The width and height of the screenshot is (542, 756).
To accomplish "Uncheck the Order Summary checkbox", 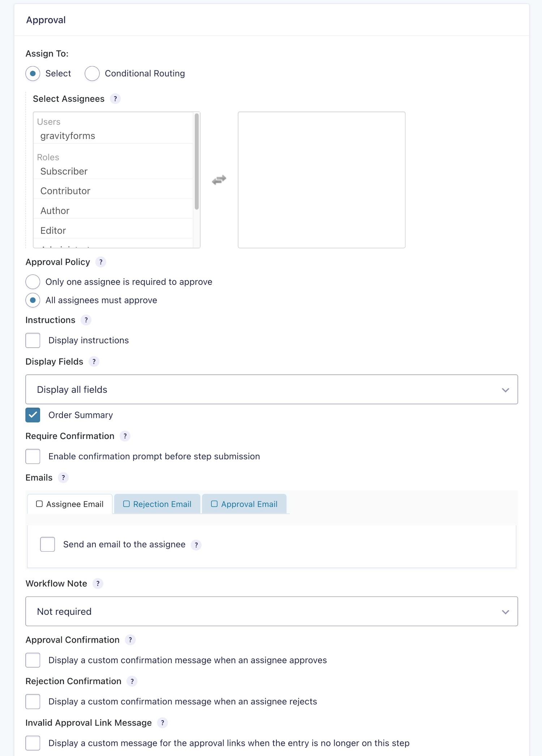I will coord(33,415).
